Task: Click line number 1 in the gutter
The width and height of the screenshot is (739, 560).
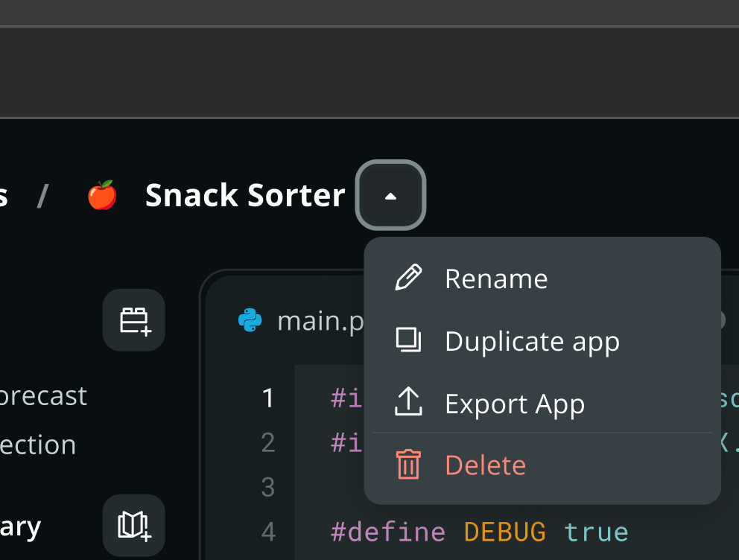Action: point(268,398)
